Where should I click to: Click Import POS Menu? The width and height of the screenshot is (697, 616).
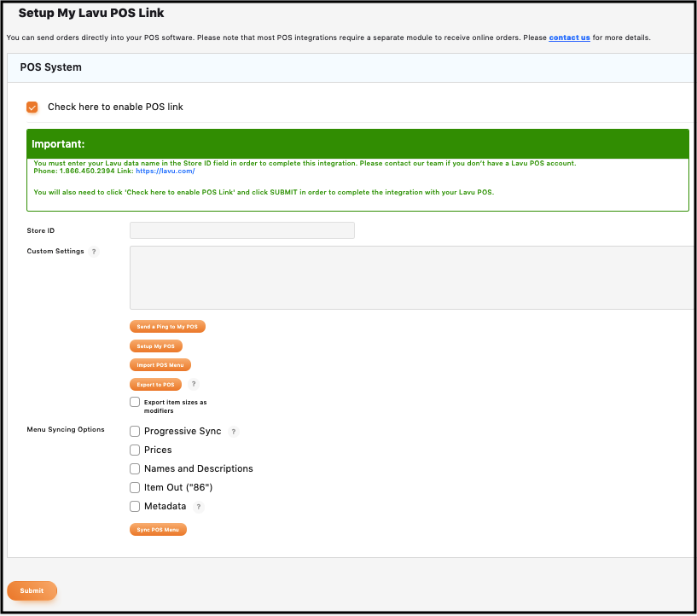(160, 364)
